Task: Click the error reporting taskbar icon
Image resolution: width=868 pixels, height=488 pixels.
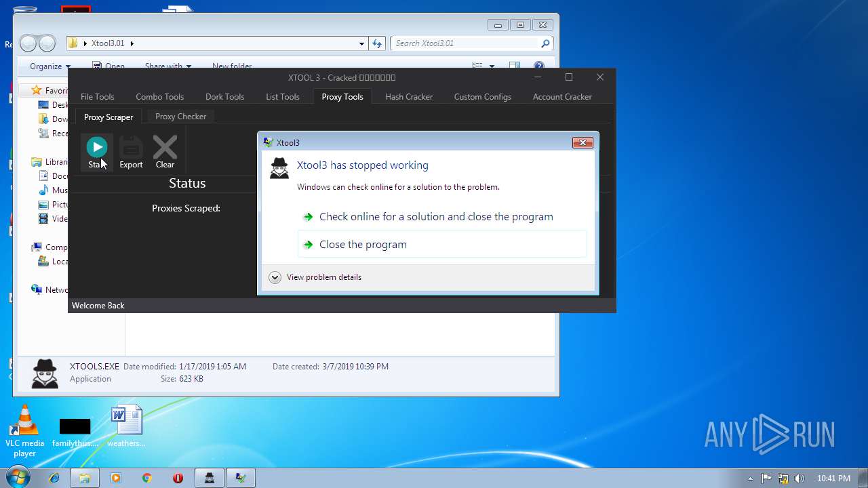Action: click(241, 478)
